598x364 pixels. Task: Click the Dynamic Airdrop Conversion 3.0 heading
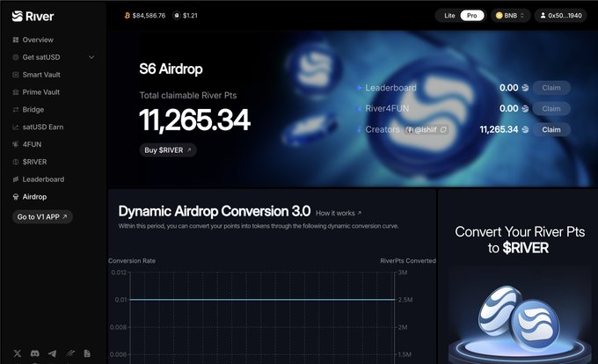pos(215,211)
